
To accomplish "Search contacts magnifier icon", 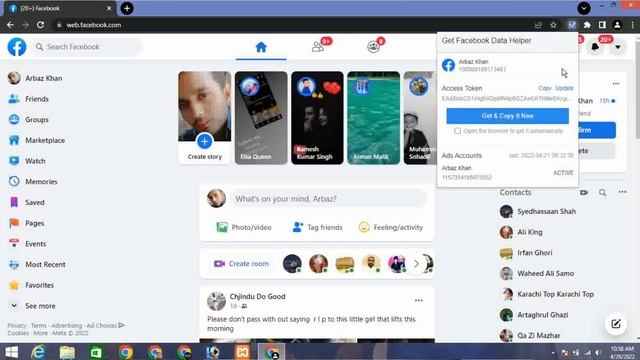I will 602,192.
